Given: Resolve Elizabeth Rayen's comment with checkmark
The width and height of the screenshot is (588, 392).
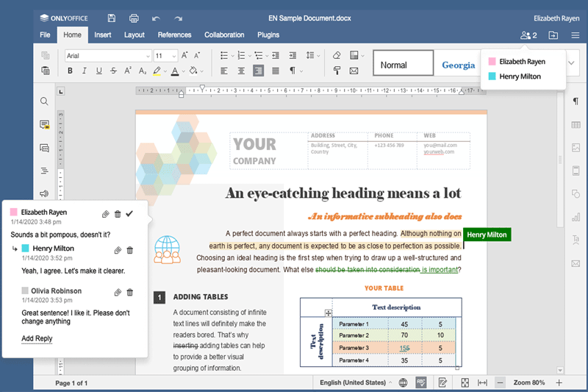Looking at the screenshot, I should click(x=130, y=213).
